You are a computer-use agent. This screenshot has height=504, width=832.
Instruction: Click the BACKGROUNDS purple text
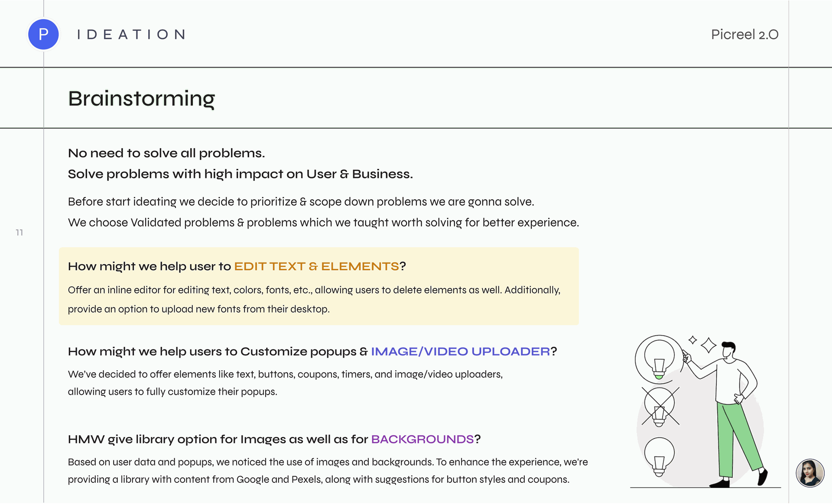(x=422, y=439)
